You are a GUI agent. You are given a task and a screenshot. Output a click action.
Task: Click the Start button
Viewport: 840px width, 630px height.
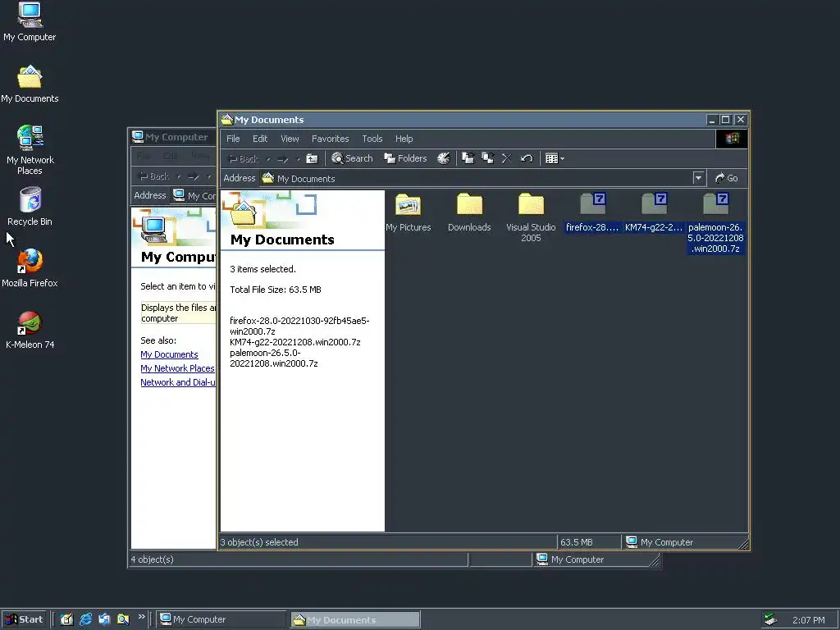[x=24, y=619]
